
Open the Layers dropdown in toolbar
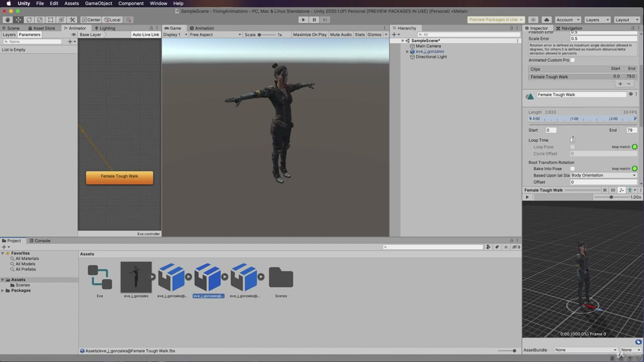pos(597,20)
